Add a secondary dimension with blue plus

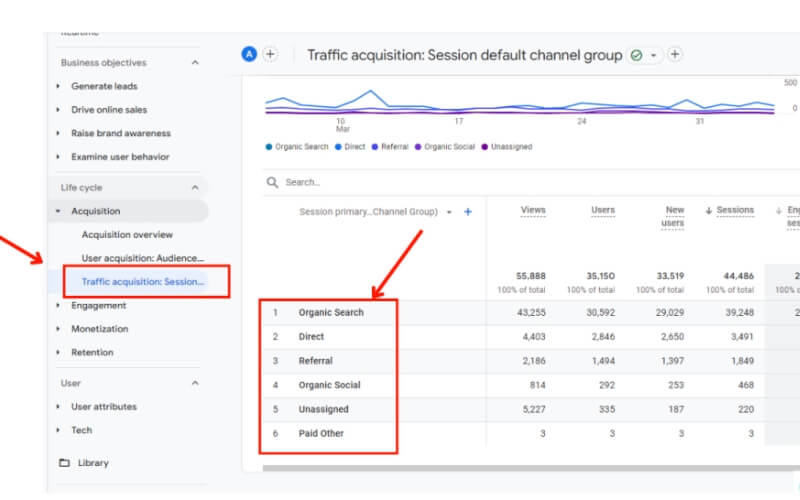(468, 212)
